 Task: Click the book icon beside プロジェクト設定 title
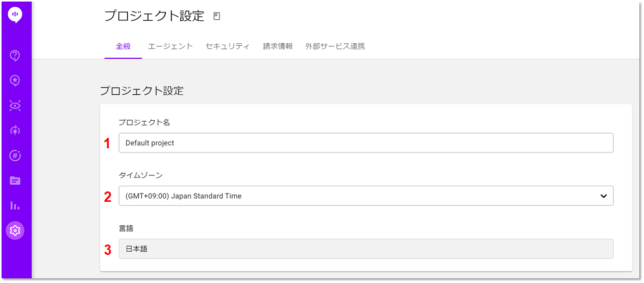tap(217, 16)
